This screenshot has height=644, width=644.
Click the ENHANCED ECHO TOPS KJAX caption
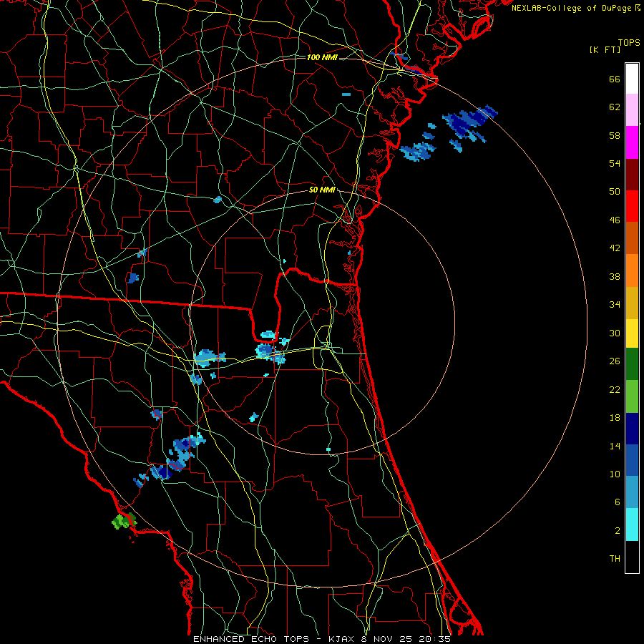click(322, 639)
